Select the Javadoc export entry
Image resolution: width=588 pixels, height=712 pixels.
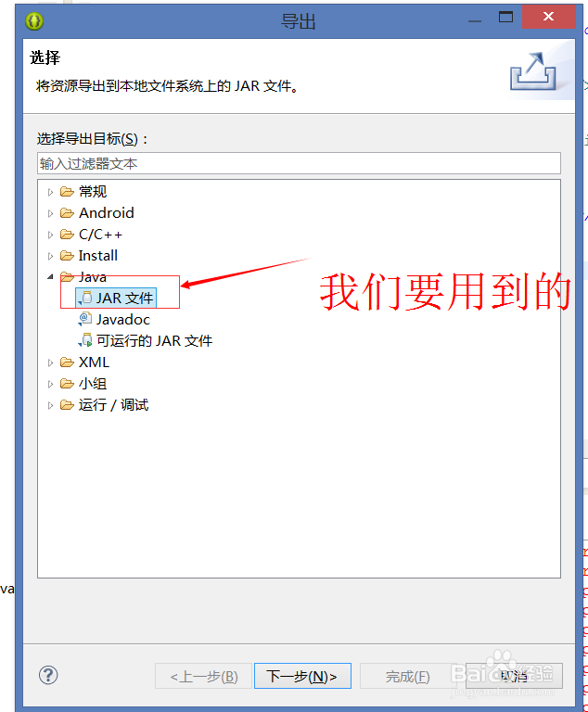click(123, 320)
